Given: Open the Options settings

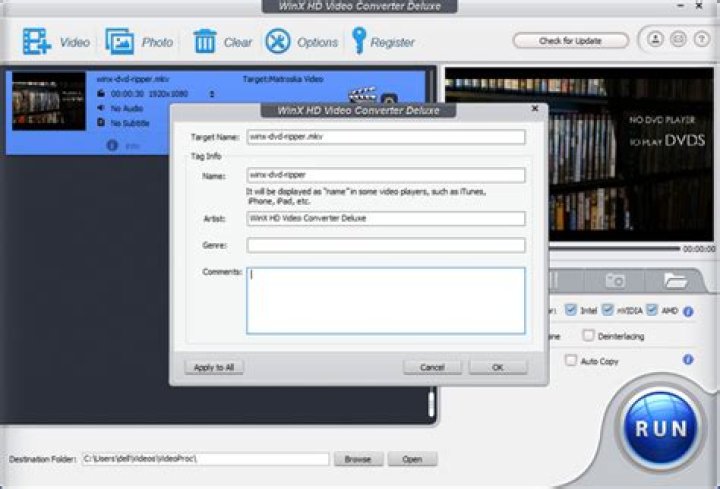Looking at the screenshot, I should click(x=278, y=42).
